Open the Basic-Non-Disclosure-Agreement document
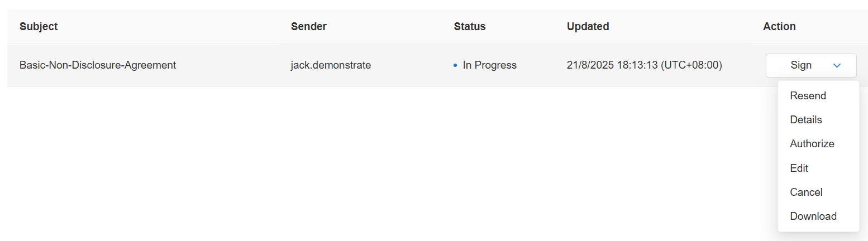The height and width of the screenshot is (241, 868). [98, 65]
